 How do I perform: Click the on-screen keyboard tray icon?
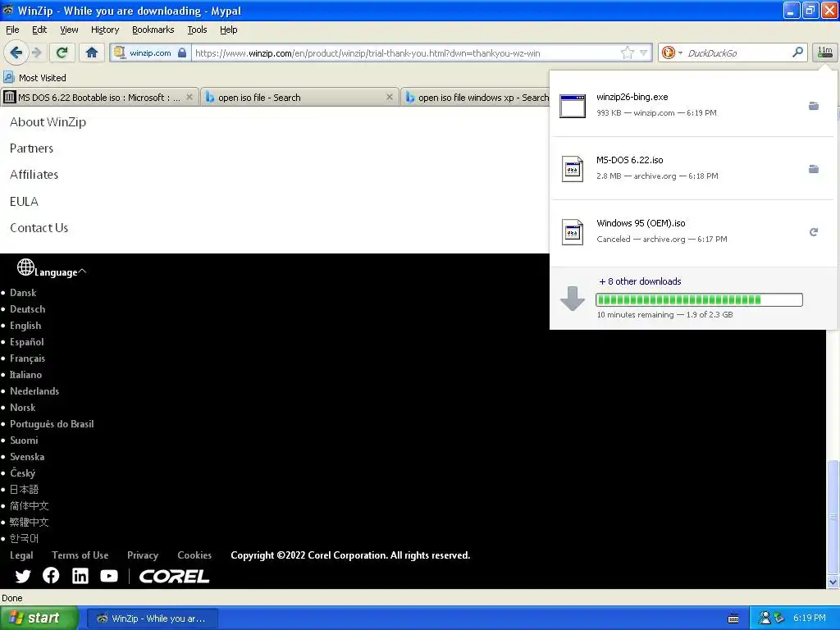[733, 619]
